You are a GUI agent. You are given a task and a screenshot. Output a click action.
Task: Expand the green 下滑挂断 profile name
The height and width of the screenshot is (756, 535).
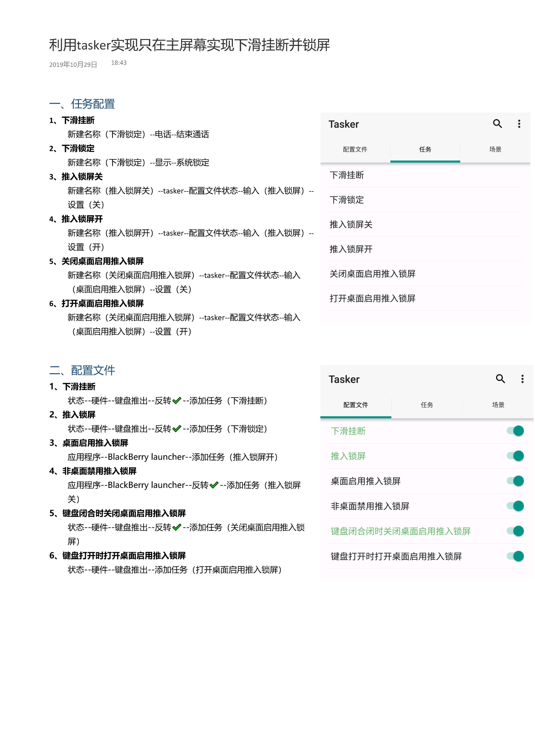coord(348,431)
